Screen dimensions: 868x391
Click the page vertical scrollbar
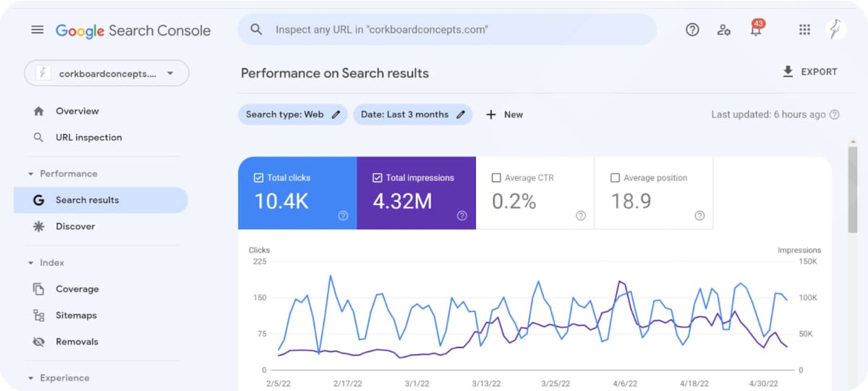[x=853, y=188]
